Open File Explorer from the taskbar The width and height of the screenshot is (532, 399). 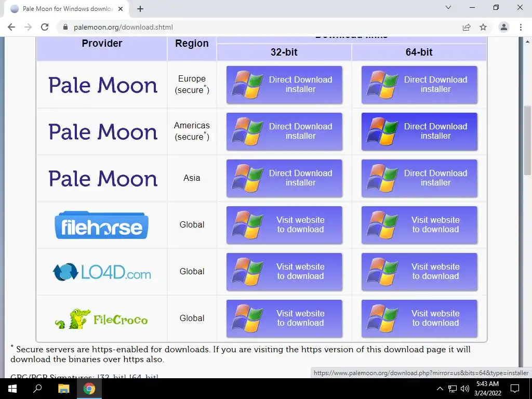click(63, 389)
